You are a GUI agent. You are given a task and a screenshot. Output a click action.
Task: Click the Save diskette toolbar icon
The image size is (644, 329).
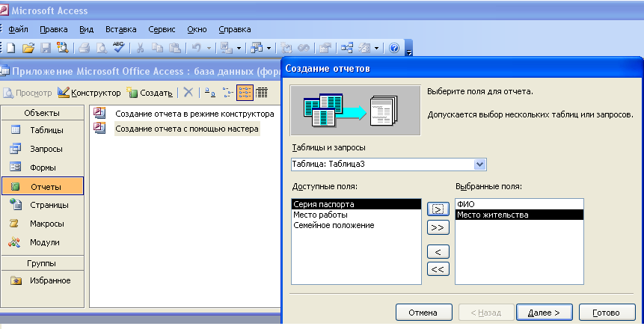pyautogui.click(x=45, y=48)
